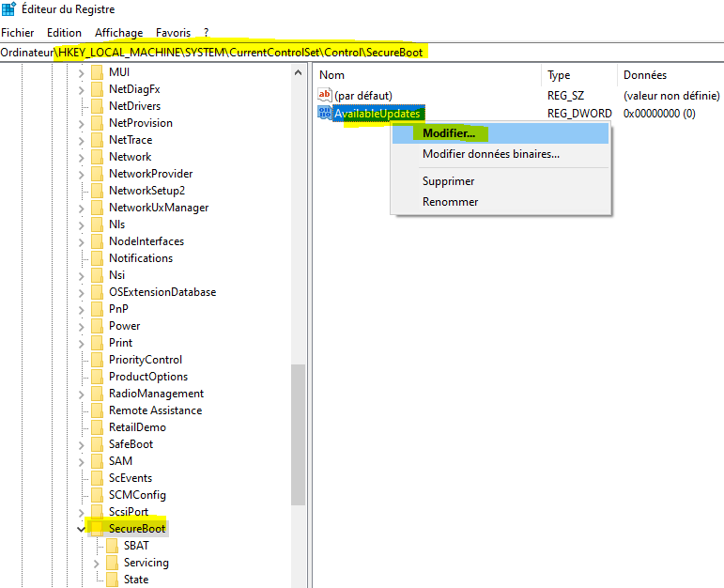Select the ScsiPort key
The height and width of the screenshot is (588, 724).
(129, 512)
